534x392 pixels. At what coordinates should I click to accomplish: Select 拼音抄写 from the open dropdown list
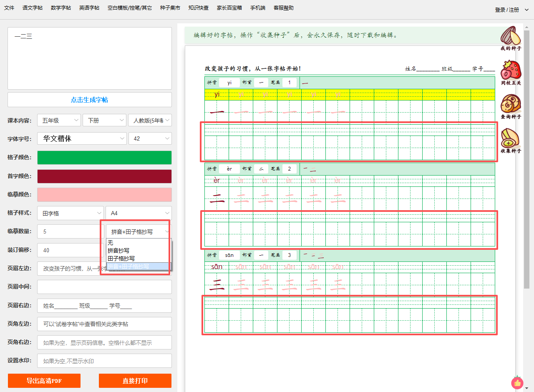118,251
